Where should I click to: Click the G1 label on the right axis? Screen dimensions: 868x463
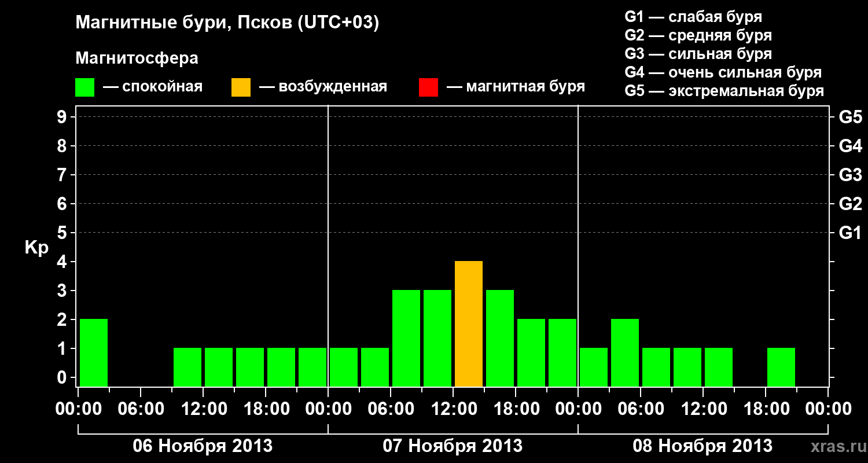point(851,233)
